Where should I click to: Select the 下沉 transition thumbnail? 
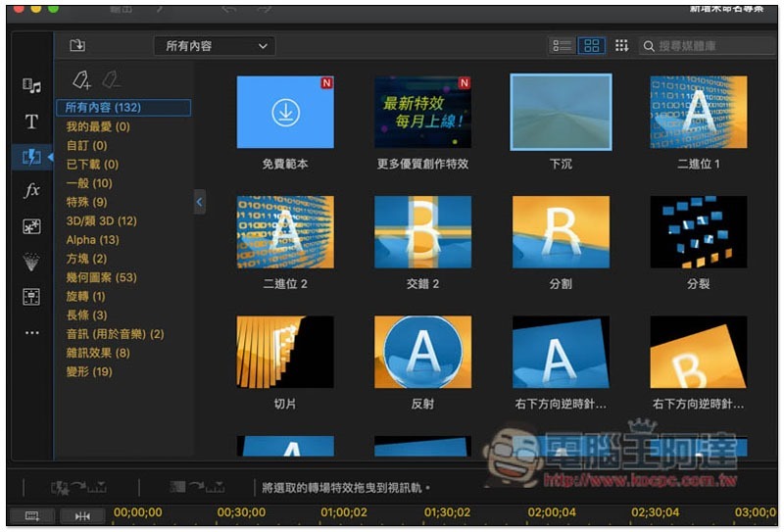coord(561,112)
